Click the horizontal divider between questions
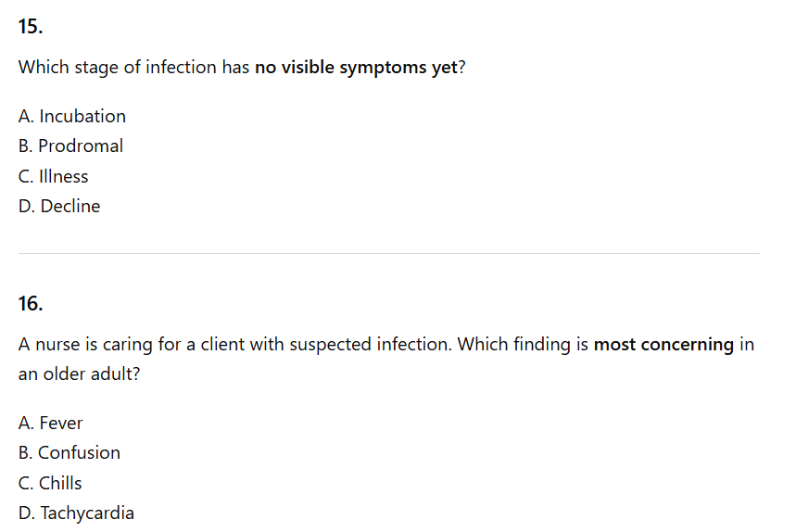796x532 pixels. click(x=389, y=253)
